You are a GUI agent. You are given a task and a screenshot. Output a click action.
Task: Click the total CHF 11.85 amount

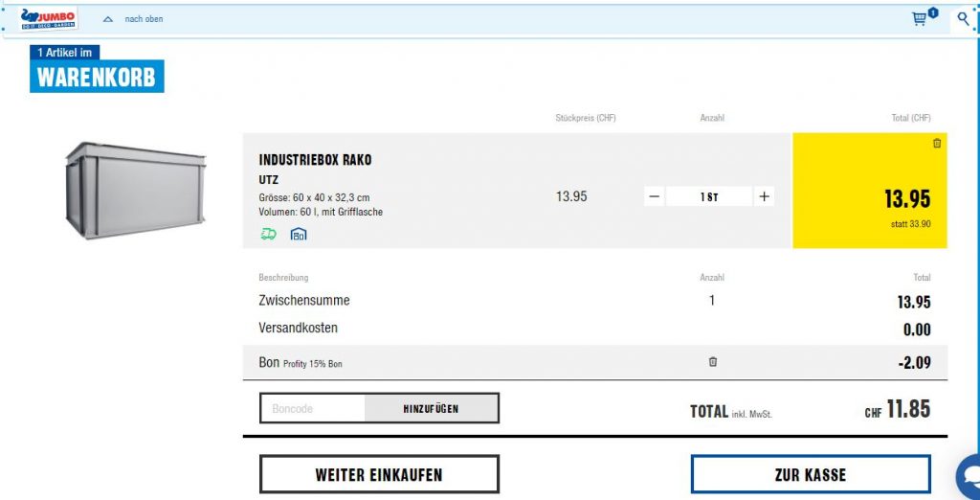click(x=898, y=409)
